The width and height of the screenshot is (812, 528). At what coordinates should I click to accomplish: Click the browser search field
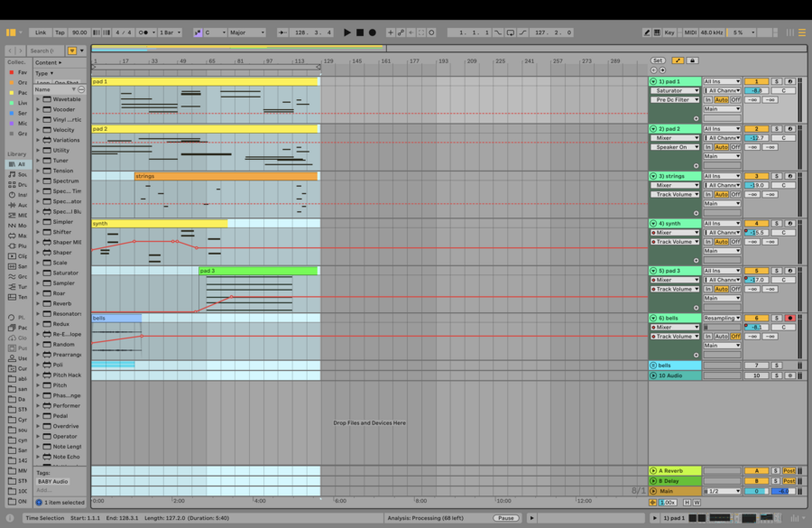click(x=45, y=51)
